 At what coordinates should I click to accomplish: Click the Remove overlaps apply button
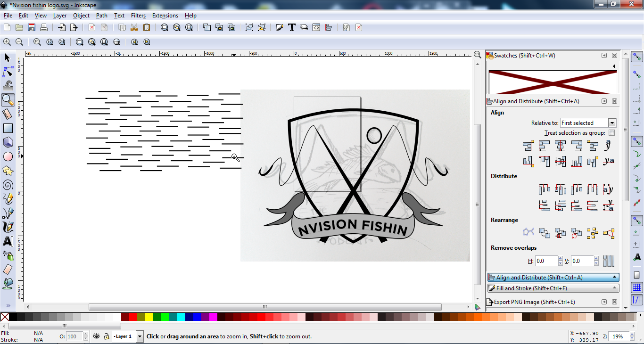[x=609, y=261]
